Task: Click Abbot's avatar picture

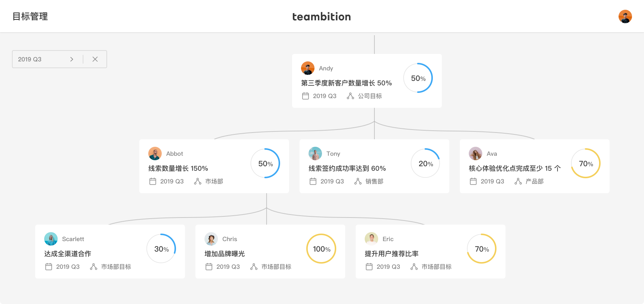Action: (x=155, y=153)
